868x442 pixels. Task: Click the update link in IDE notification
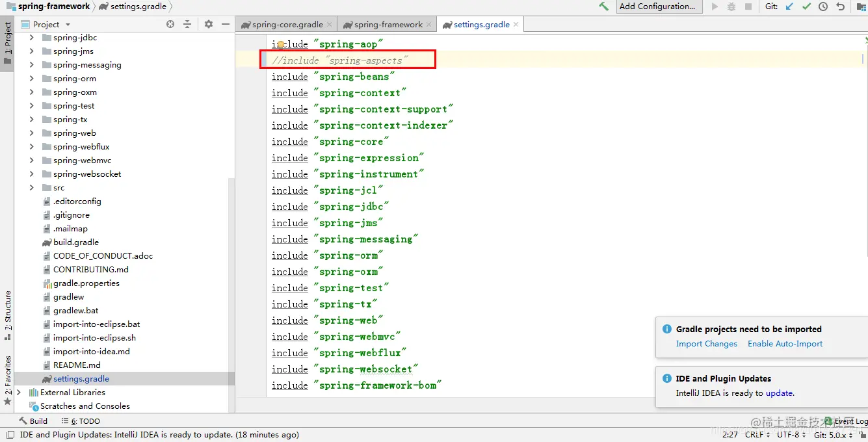coord(779,393)
